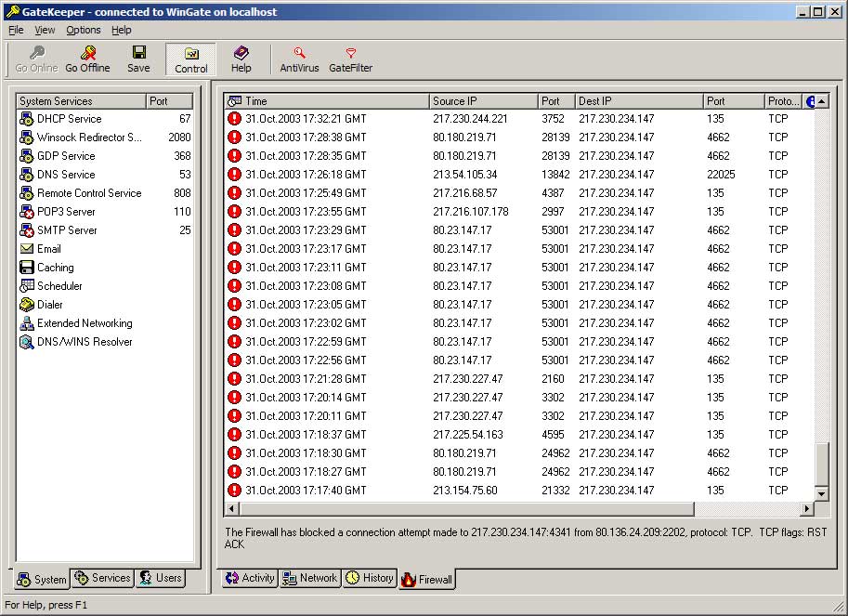Select the stopped POP3 Server icon
Image resolution: width=848 pixels, height=616 pixels.
pos(27,212)
